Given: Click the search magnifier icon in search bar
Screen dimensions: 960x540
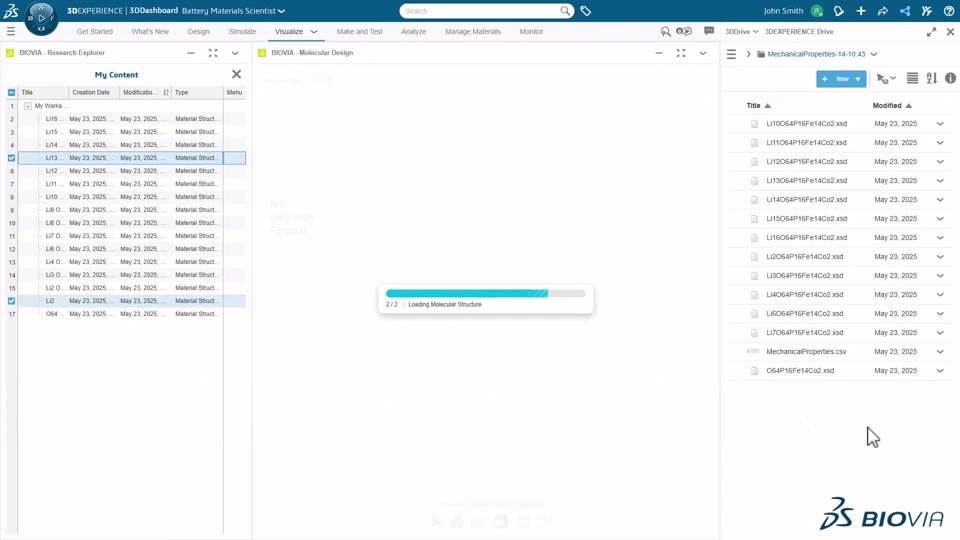Looking at the screenshot, I should pos(565,10).
